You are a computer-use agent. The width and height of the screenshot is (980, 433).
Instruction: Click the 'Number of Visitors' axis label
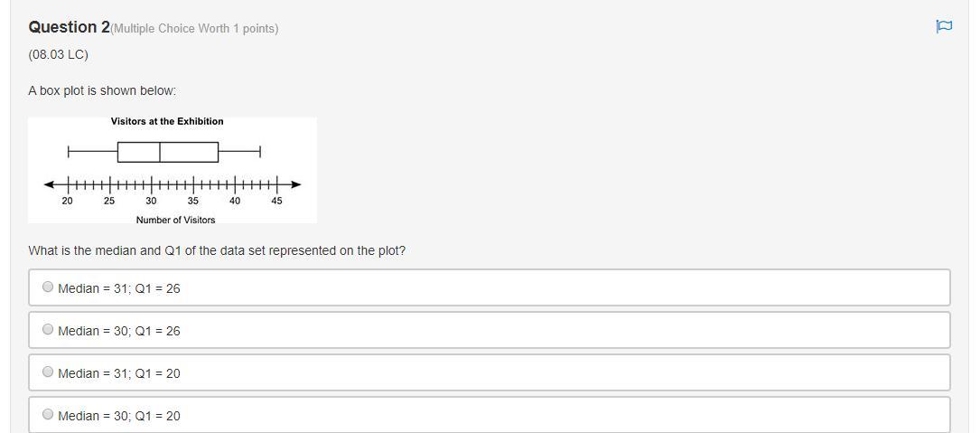pos(175,220)
